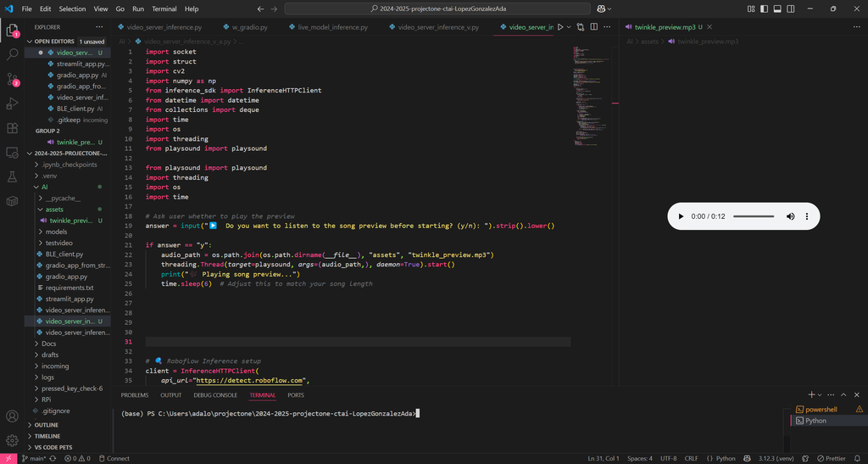Switch to the PROBLEMS panel tab
Image resolution: width=868 pixels, height=464 pixels.
134,395
